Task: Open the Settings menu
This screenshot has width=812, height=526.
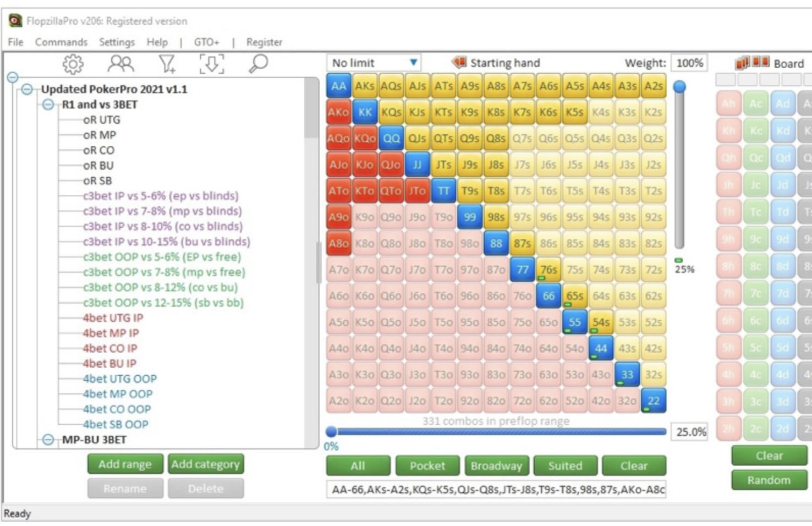Action: click(x=117, y=42)
